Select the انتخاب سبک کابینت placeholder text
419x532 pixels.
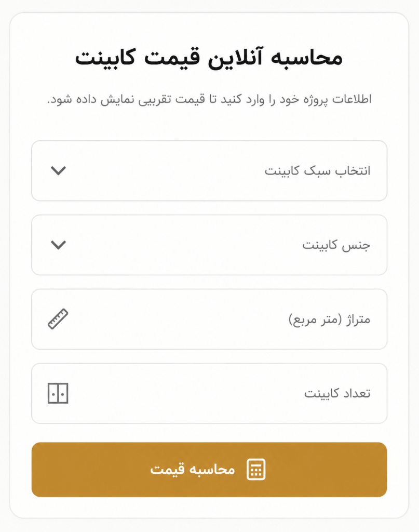click(317, 170)
